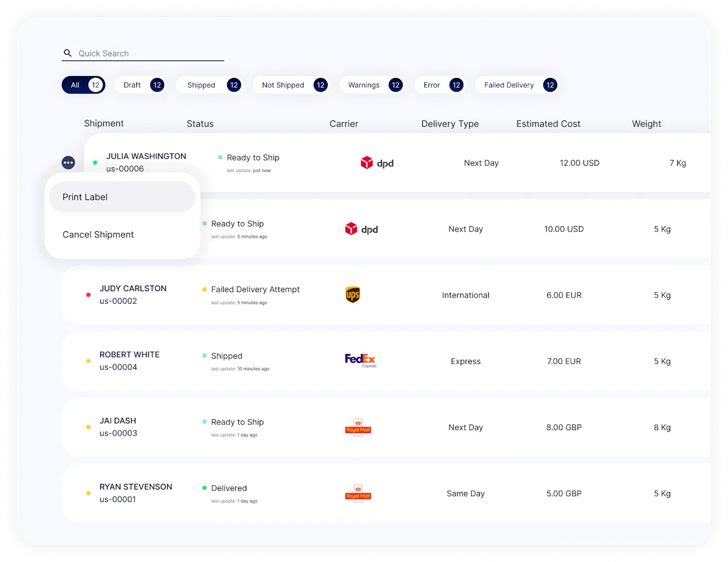Click the Express delivery type cell
Viewport: 728px width, 562px height.
tap(466, 361)
